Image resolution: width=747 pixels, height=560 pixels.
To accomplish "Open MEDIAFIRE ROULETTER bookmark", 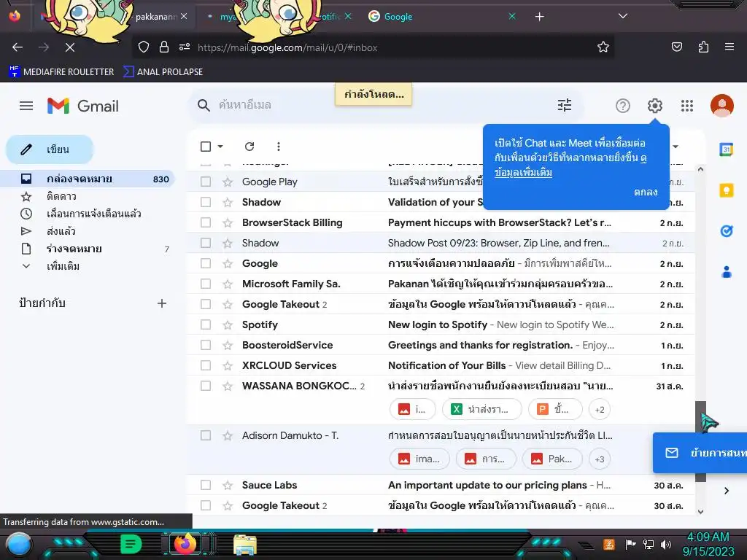I will pos(61,72).
